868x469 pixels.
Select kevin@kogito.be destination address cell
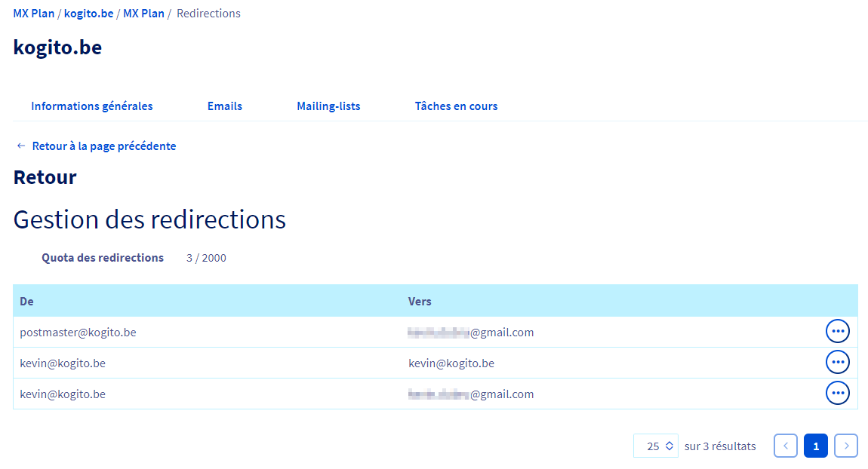click(451, 363)
